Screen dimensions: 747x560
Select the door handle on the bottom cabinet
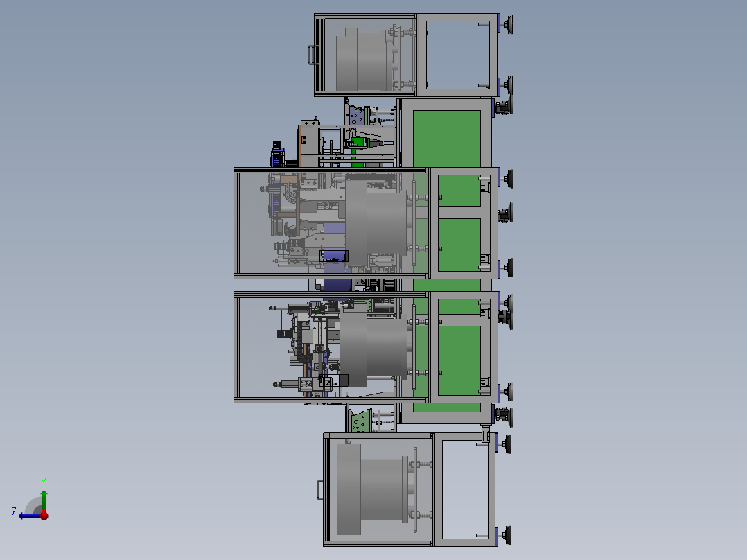320,490
